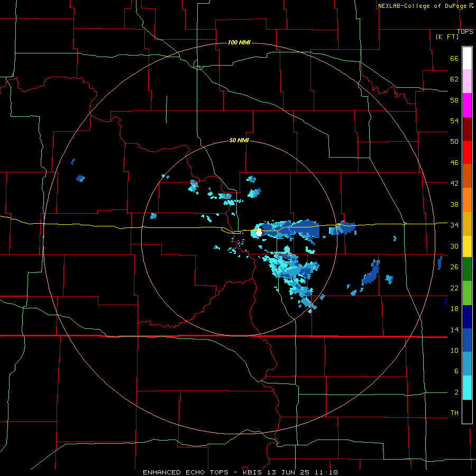Select the bright red legend color band
The width and height of the screenshot is (476, 476).
coord(467,152)
